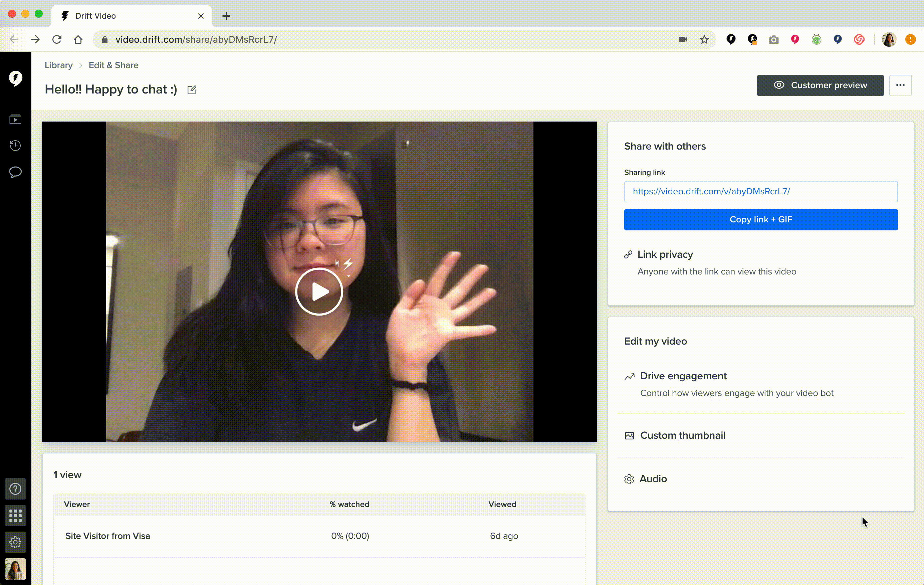View site lock info in address bar
This screenshot has height=585, width=924.
click(104, 39)
